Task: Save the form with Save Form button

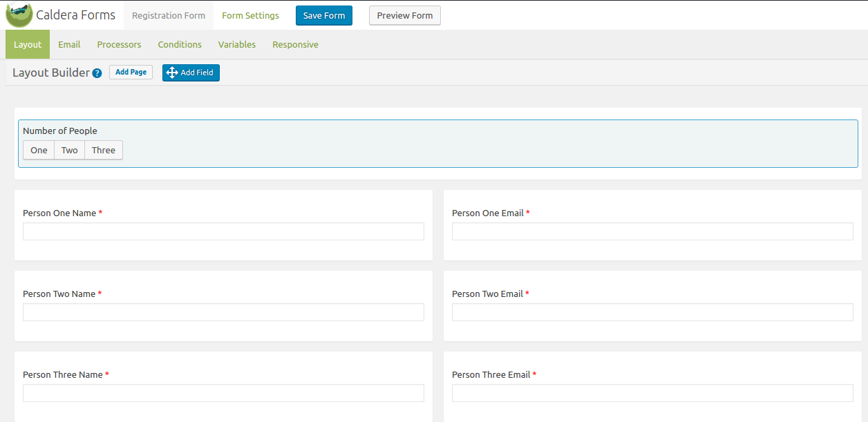Action: coord(323,16)
